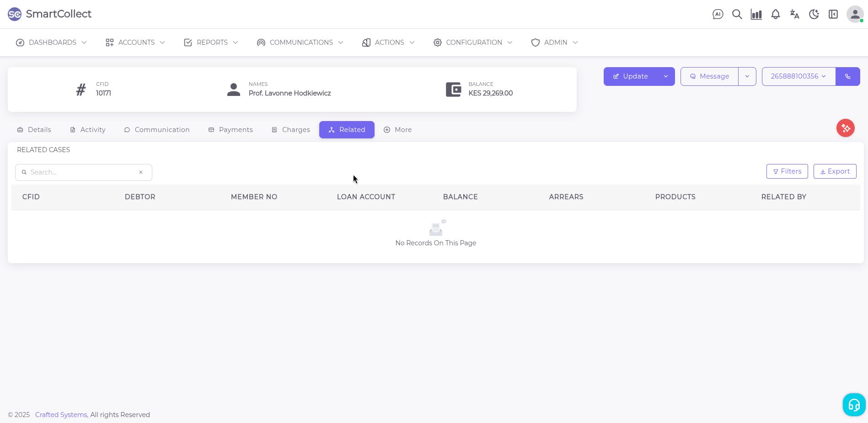868x423 pixels.
Task: Toggle dark mode moon icon
Action: click(x=814, y=14)
